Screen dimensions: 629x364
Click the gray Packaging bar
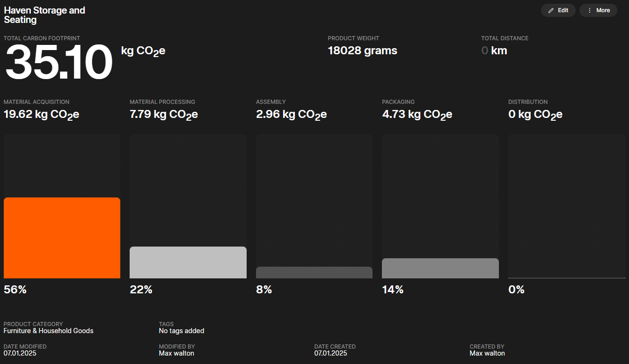click(440, 268)
